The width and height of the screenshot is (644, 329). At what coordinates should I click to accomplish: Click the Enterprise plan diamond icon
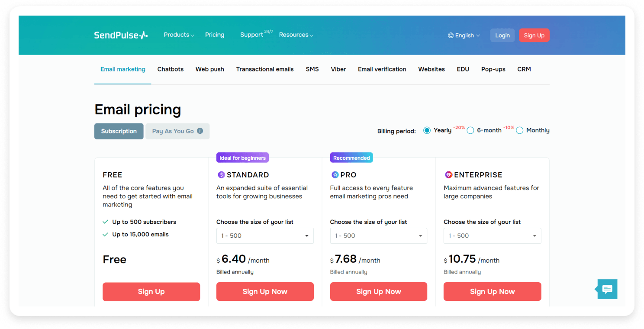[x=449, y=175]
